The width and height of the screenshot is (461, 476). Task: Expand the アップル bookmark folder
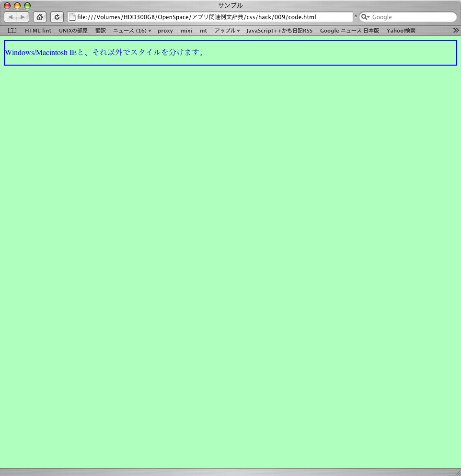(227, 31)
